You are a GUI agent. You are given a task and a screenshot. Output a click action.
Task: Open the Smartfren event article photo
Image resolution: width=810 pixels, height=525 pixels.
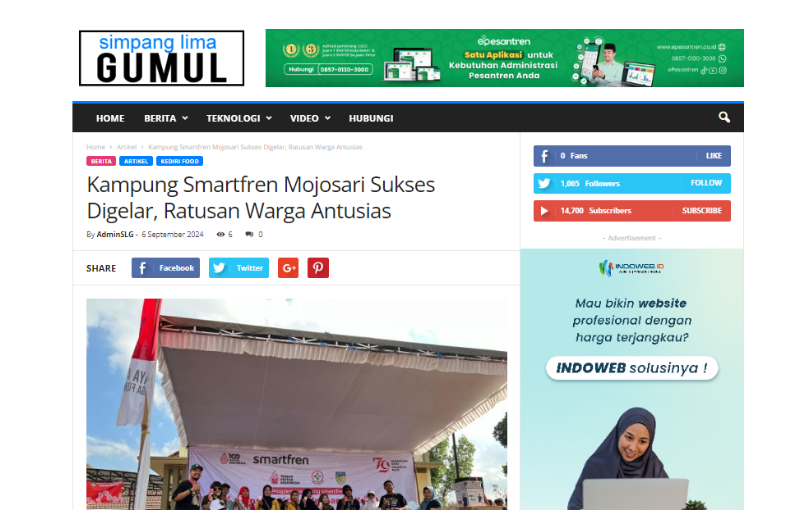coord(297,404)
